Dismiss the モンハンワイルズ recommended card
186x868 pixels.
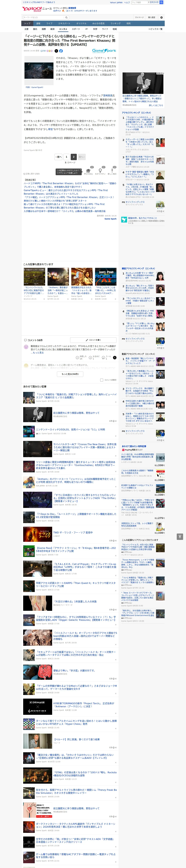click(44, 299)
